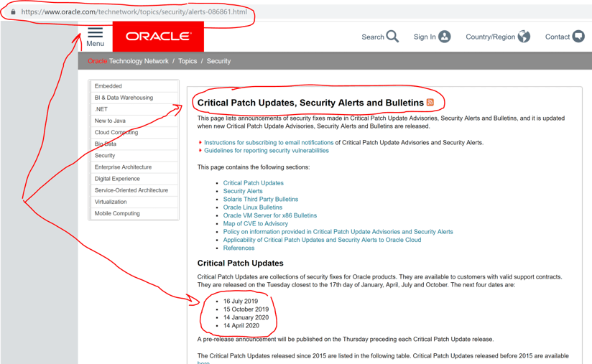Select BI & Data Warehousing in the sidebar
This screenshot has height=364, width=592.
pyautogui.click(x=134, y=98)
